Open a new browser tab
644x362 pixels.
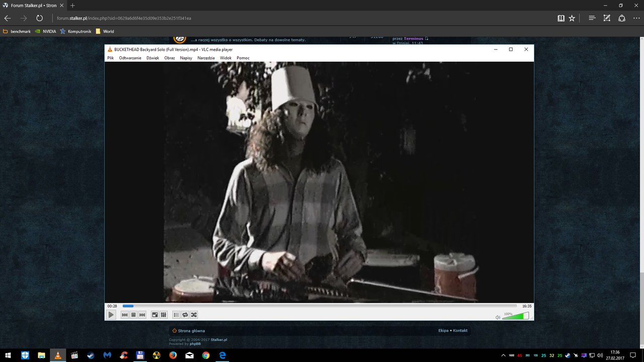coord(72,6)
